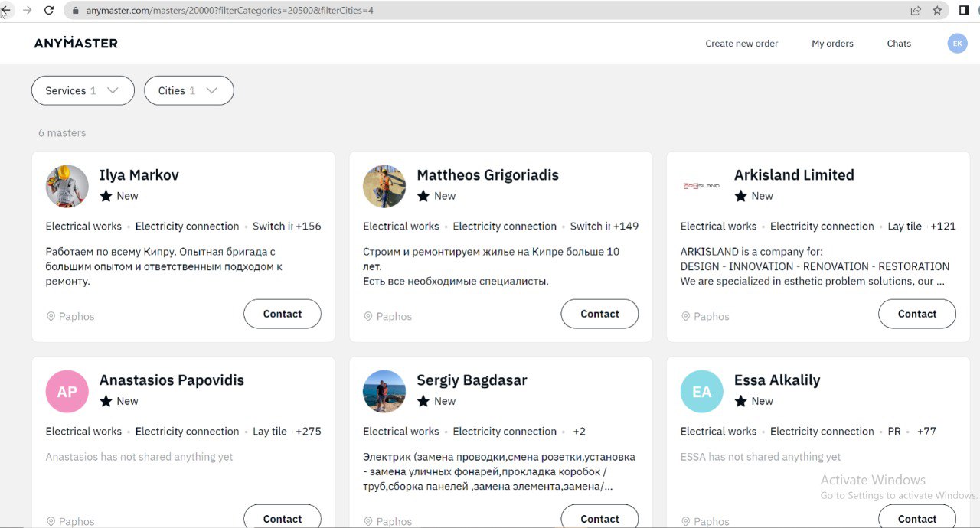Image resolution: width=980 pixels, height=528 pixels.
Task: Click Create new order link
Action: coord(741,44)
